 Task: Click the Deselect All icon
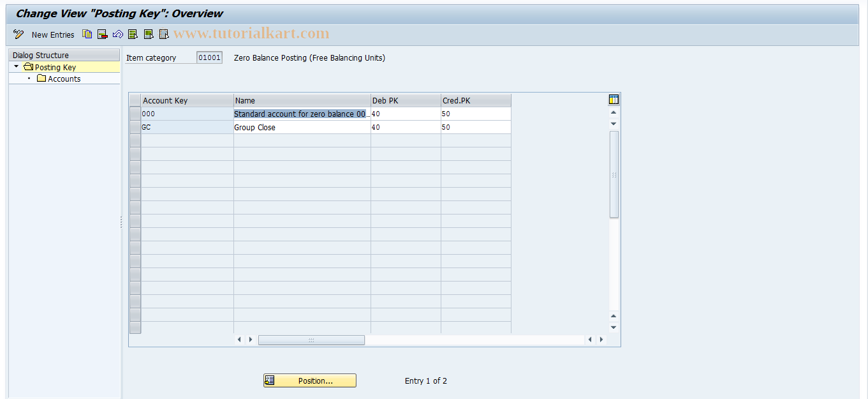pyautogui.click(x=164, y=34)
